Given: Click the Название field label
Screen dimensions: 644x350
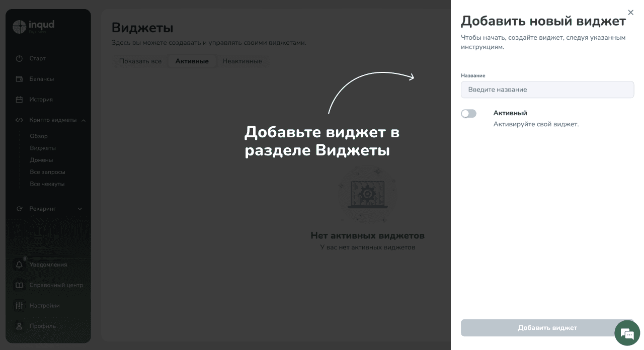Looking at the screenshot, I should click(473, 75).
